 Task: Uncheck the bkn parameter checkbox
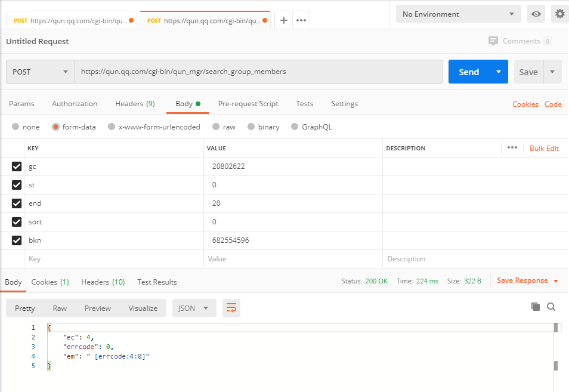[x=17, y=240]
